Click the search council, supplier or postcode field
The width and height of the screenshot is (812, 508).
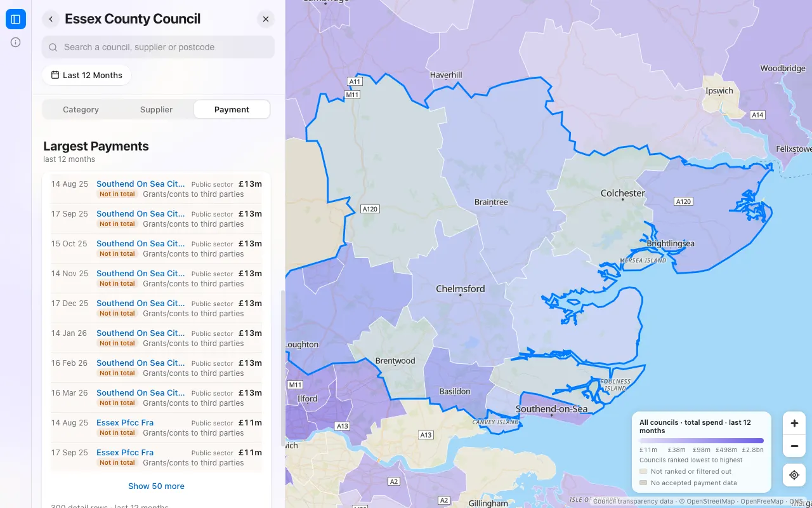[x=158, y=47]
